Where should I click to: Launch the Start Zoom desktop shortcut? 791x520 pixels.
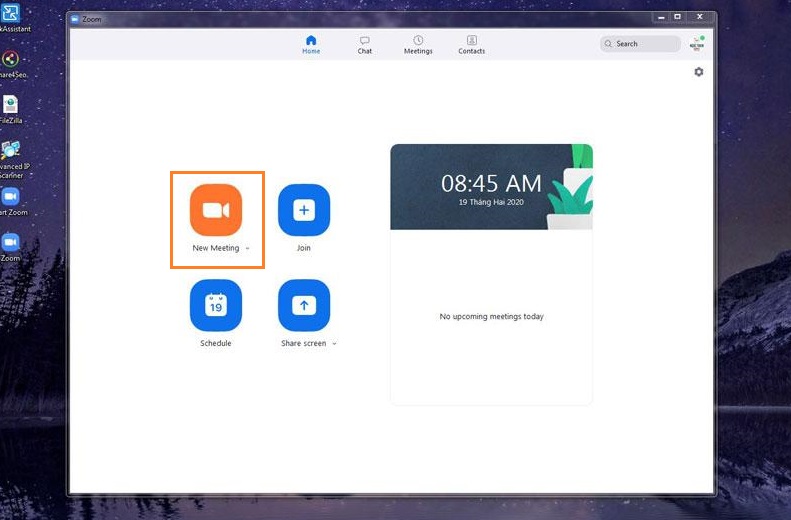click(10, 197)
